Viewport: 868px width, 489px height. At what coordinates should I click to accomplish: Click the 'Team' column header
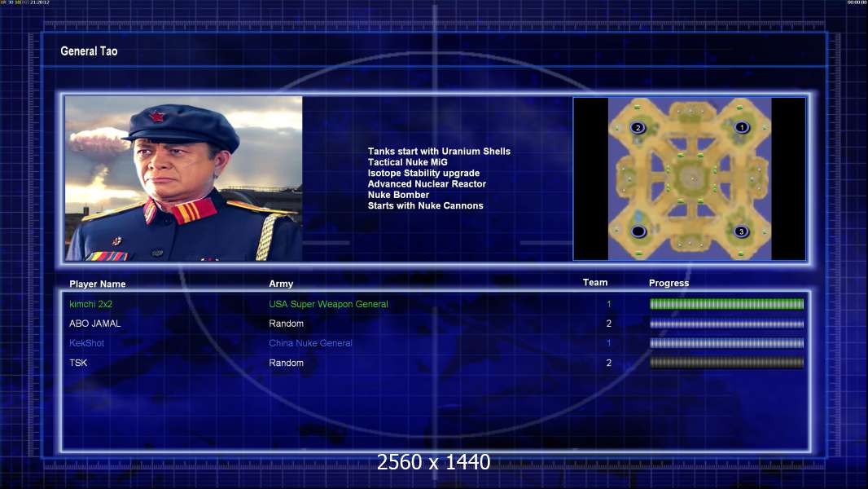coord(595,283)
